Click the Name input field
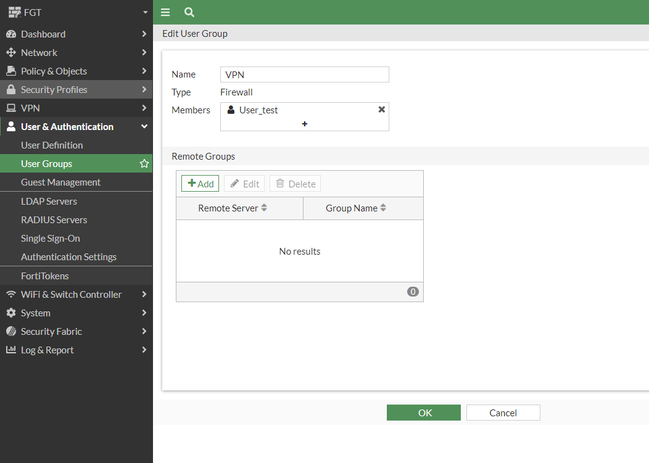This screenshot has width=649, height=463. point(304,74)
